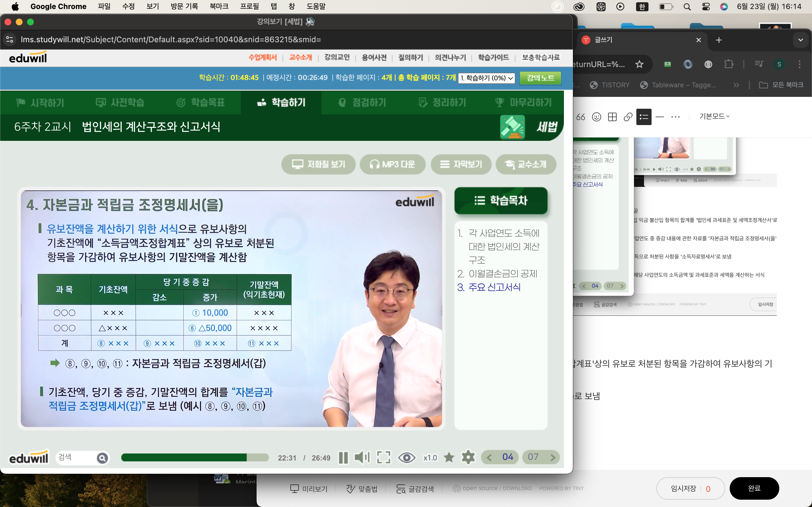Click the 검색 search input field
Viewport: 812px width, 507px height.
pyautogui.click(x=76, y=457)
